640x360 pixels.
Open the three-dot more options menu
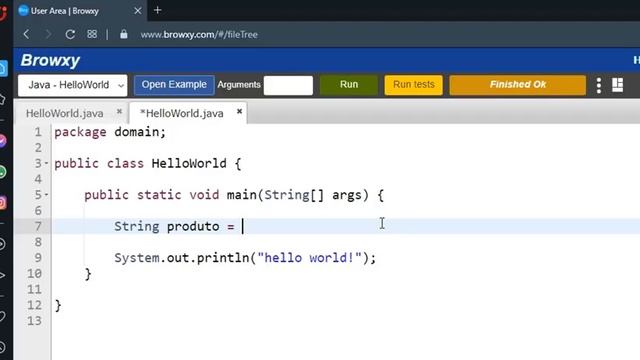[599, 85]
